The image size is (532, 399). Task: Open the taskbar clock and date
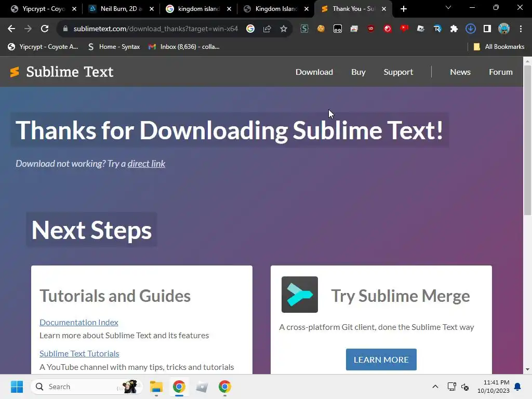[494, 387]
